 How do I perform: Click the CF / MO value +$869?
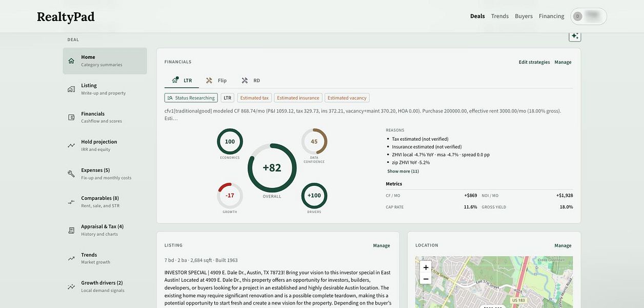471,196
